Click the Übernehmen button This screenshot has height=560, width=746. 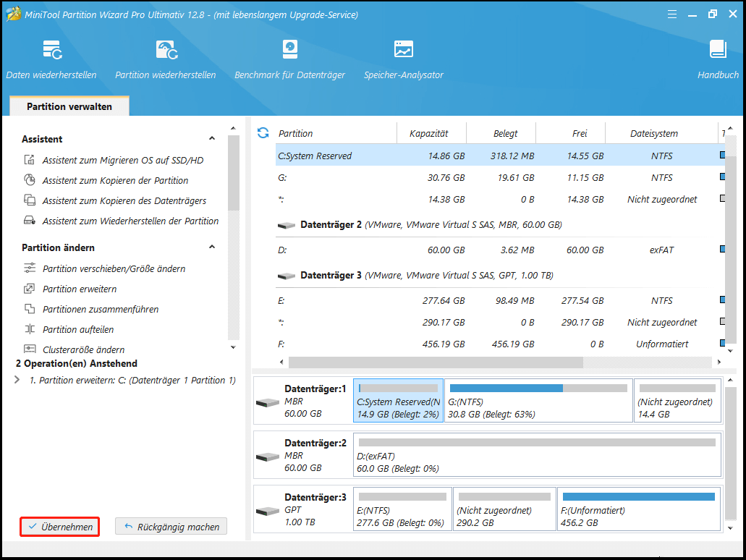pyautogui.click(x=60, y=527)
